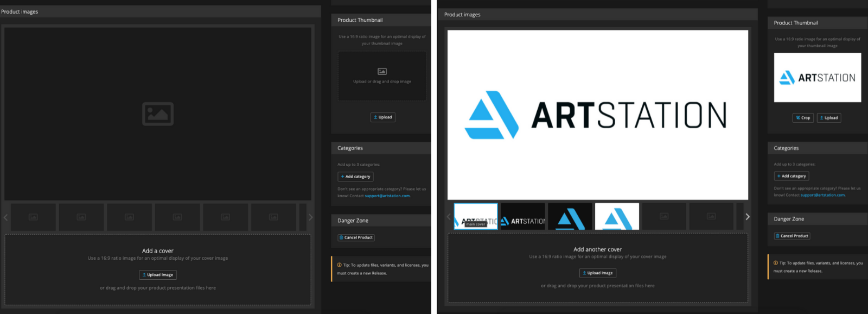Click the Upload button next to Crop
This screenshot has width=868, height=314.
click(x=829, y=118)
